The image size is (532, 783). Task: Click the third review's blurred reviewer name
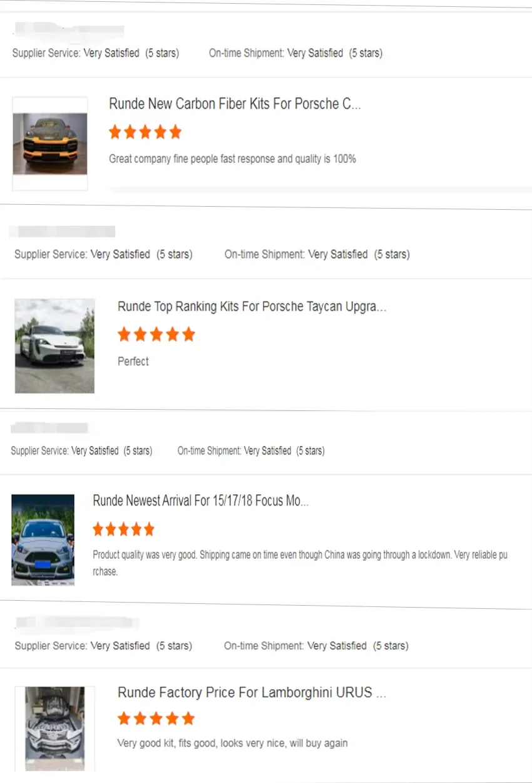[x=50, y=428]
